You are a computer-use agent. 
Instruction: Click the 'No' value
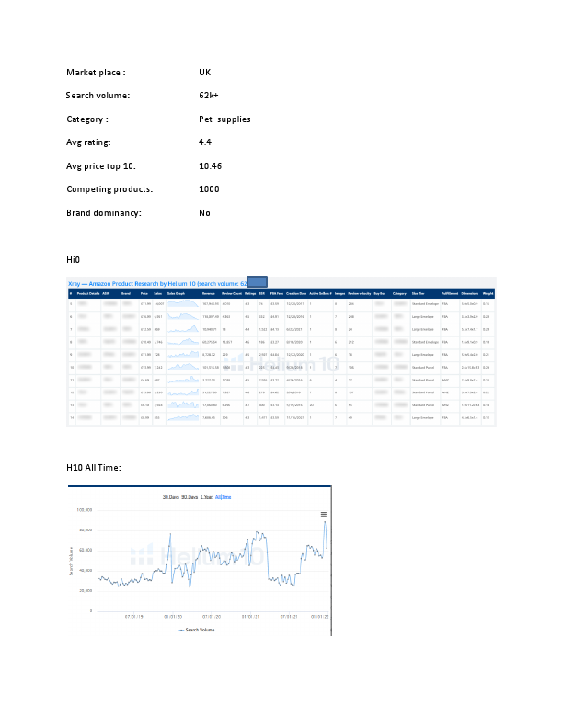pos(204,213)
